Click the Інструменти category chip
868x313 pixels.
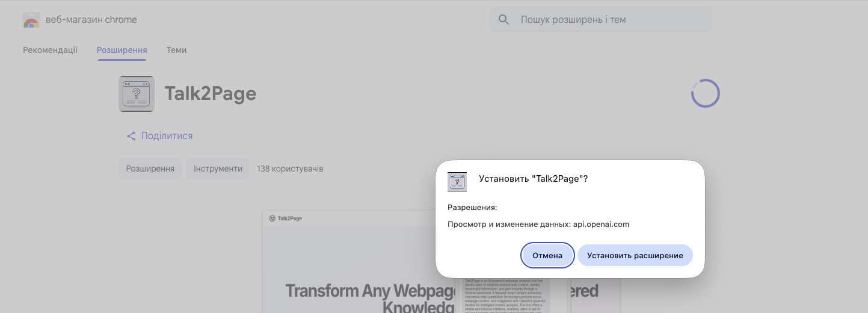(x=218, y=169)
